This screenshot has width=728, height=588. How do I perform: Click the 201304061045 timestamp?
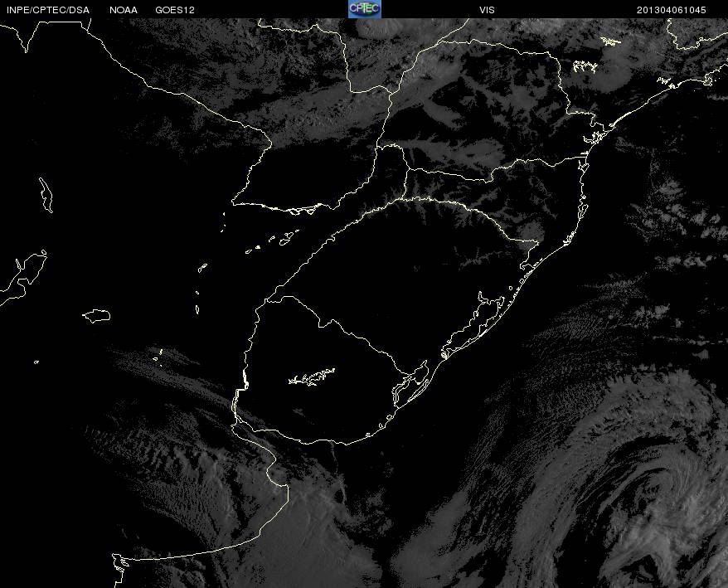671,10
